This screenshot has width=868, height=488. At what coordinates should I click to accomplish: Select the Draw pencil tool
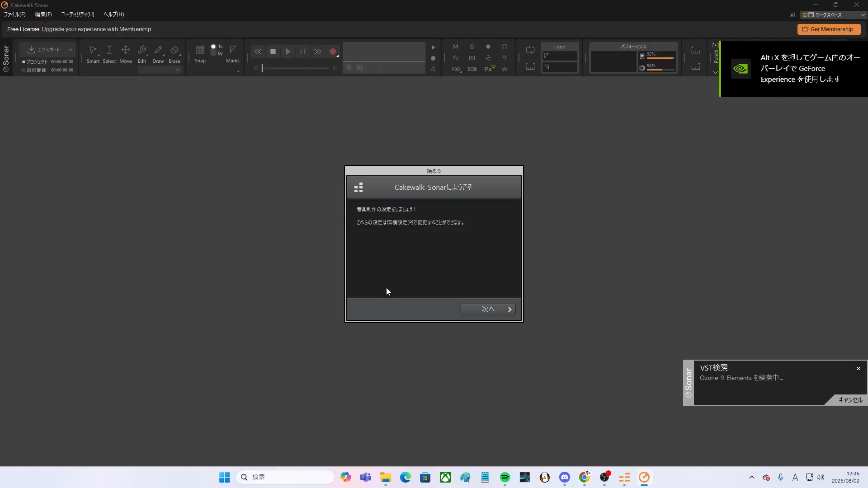point(158,54)
